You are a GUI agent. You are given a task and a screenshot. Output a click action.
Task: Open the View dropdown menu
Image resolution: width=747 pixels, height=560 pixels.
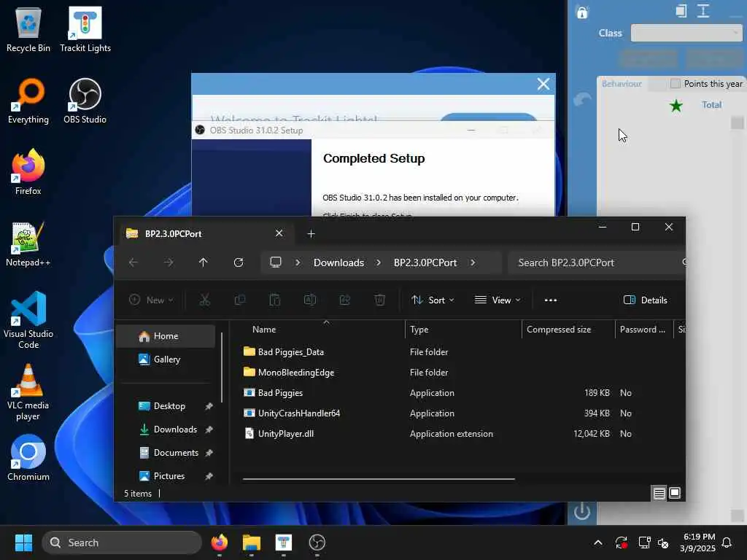[x=498, y=300]
